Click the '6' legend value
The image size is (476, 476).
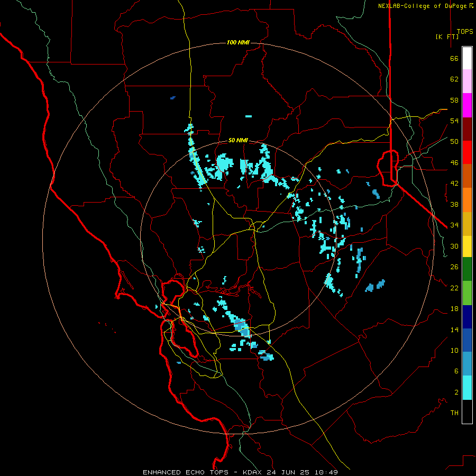click(x=456, y=371)
